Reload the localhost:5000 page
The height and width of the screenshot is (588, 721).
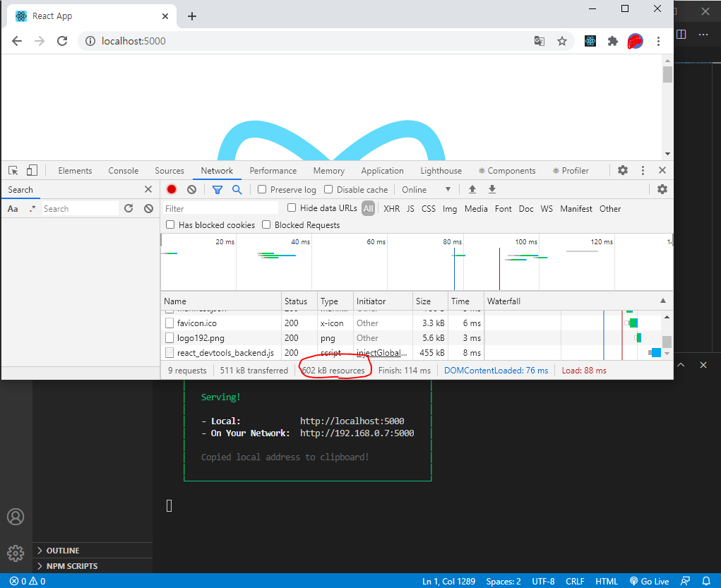pos(62,41)
